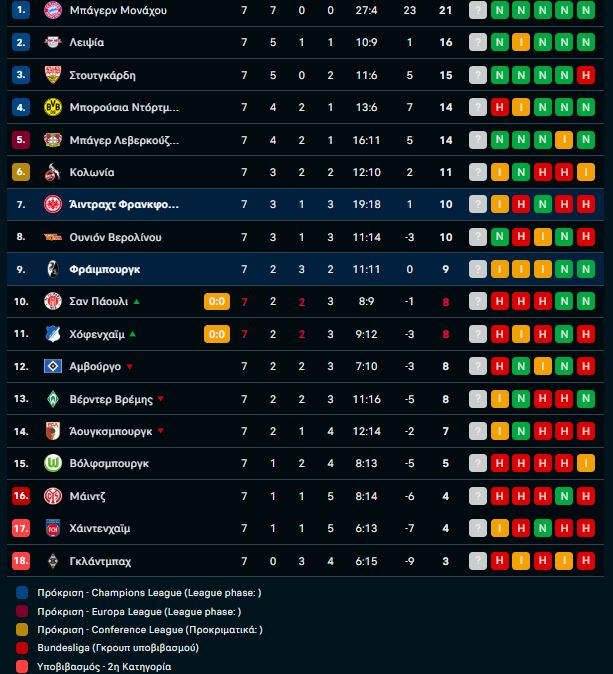Image resolution: width=613 pixels, height=674 pixels.
Task: Click the Bayern Munich club crest
Action: tap(53, 10)
